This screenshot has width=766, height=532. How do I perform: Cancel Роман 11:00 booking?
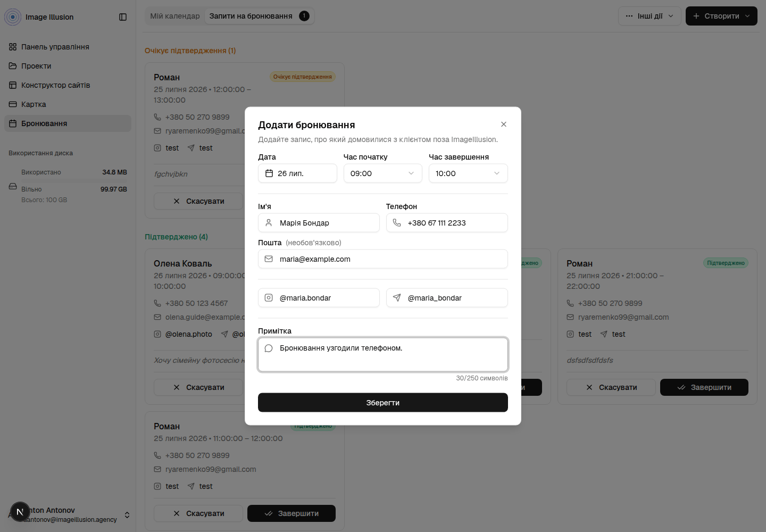[198, 513]
